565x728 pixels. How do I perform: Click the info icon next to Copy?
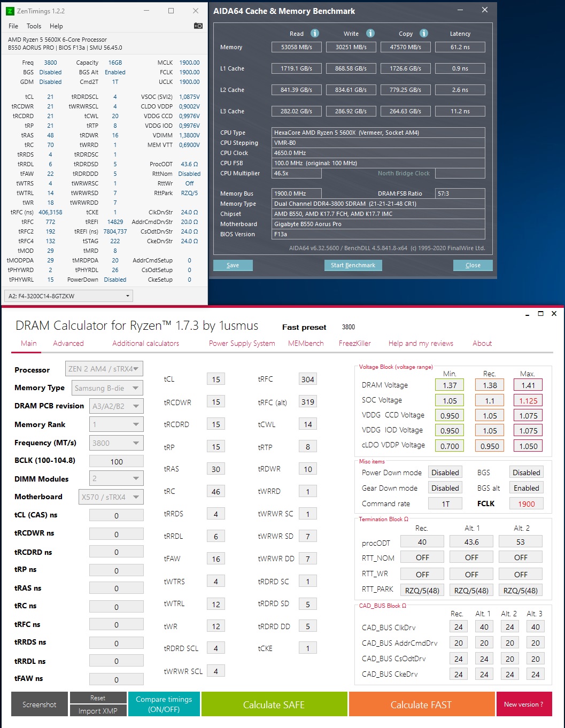424,33
